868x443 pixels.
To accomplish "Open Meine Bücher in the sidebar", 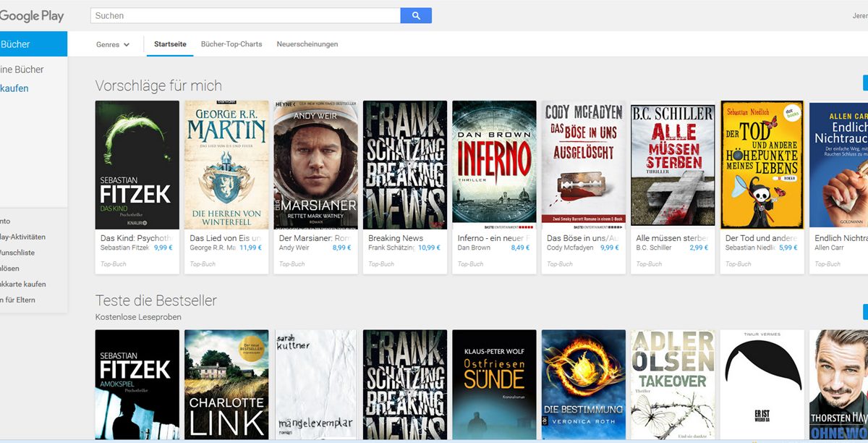I will (22, 69).
